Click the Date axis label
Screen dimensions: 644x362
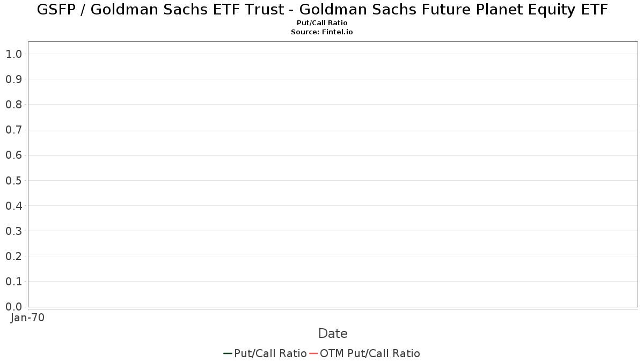333,334
